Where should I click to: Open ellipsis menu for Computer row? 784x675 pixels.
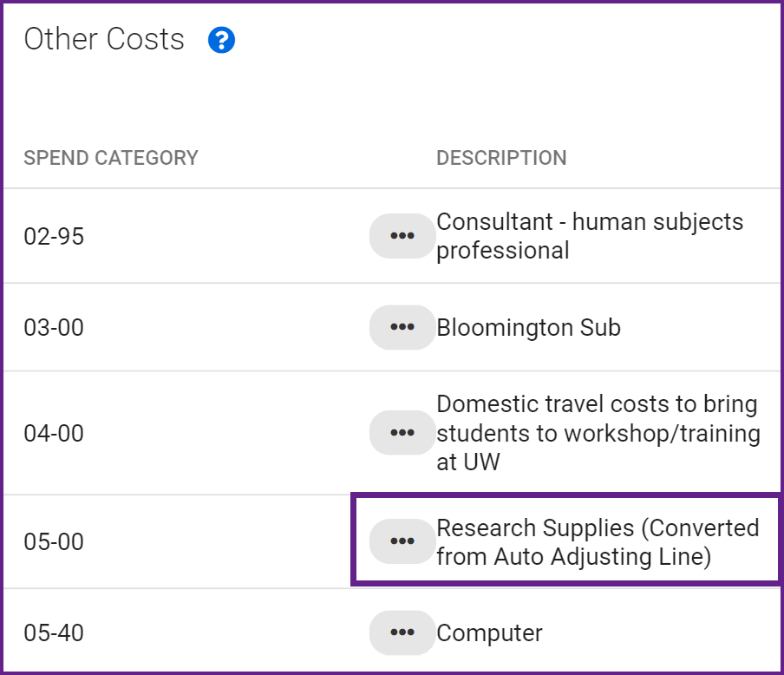pos(402,632)
